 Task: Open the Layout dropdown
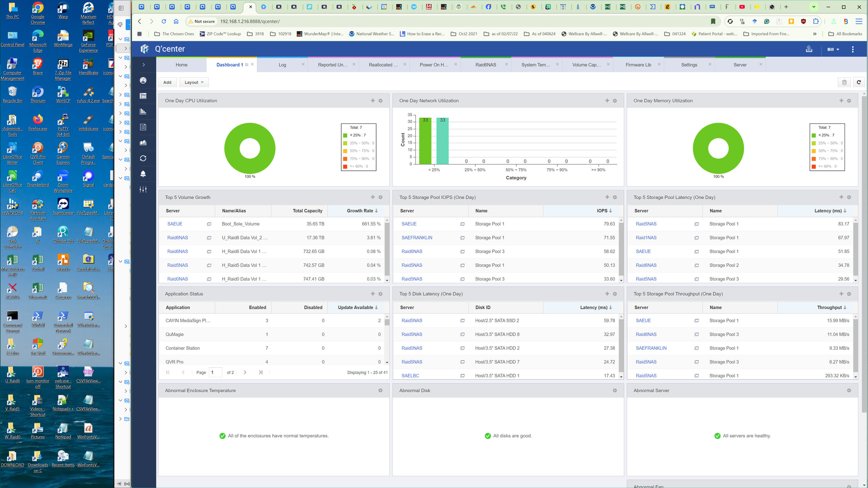pos(194,82)
